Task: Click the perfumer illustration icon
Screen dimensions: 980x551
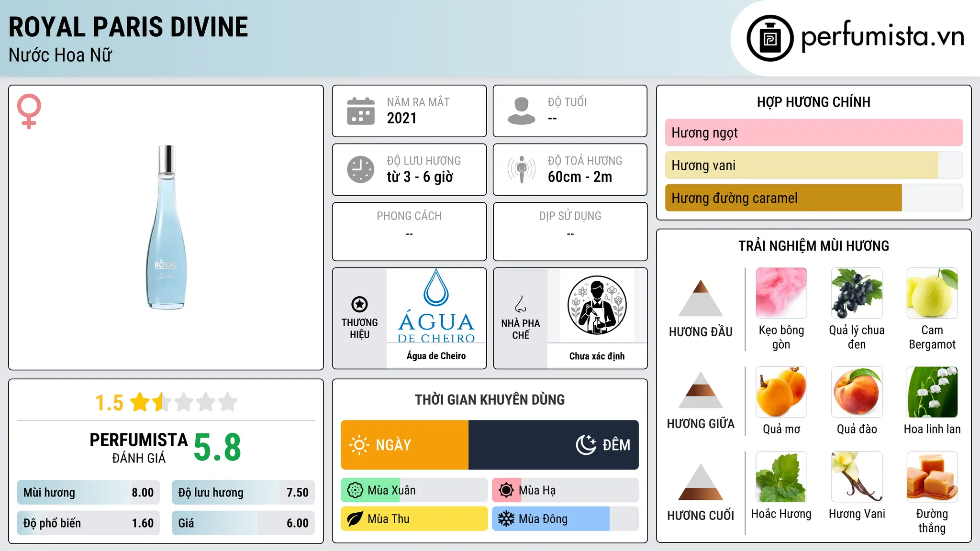Action: (597, 305)
